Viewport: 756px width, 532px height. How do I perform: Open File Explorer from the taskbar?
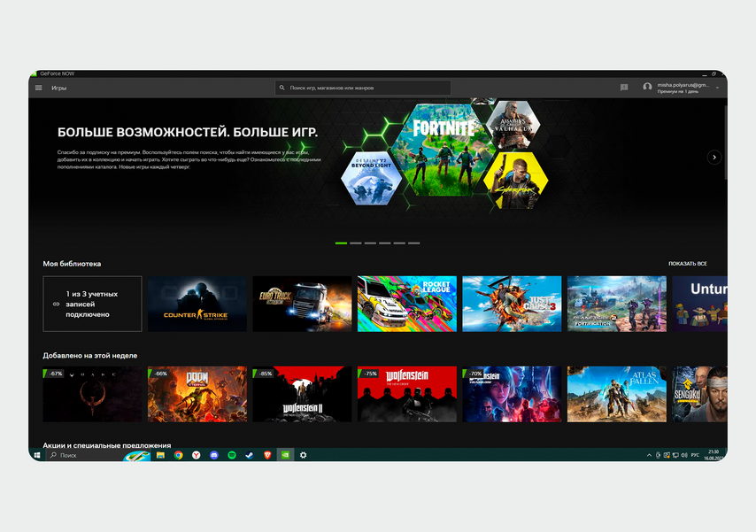160,455
